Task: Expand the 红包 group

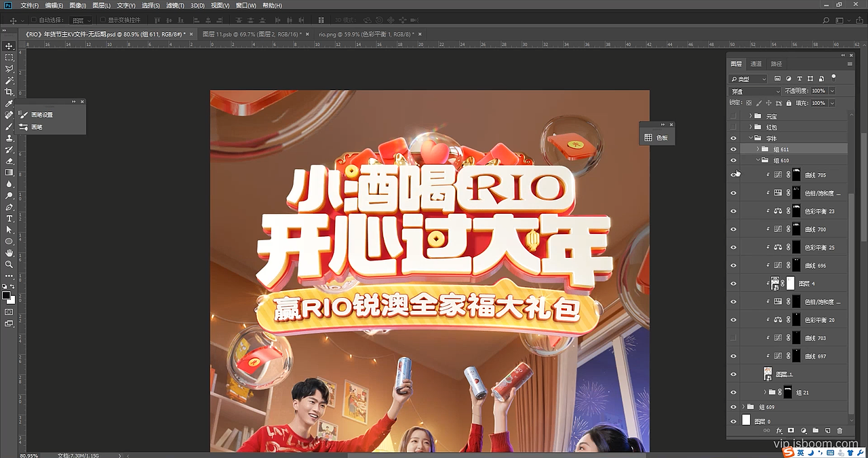Action: [750, 127]
